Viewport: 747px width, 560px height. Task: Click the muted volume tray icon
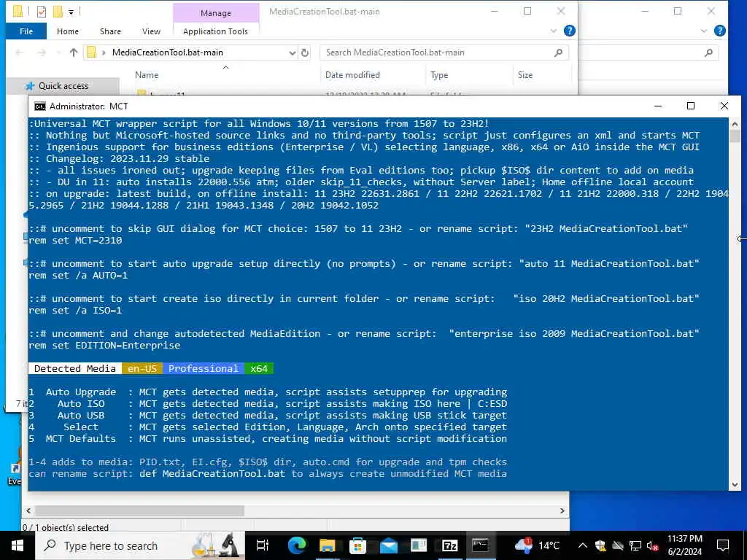click(x=652, y=545)
